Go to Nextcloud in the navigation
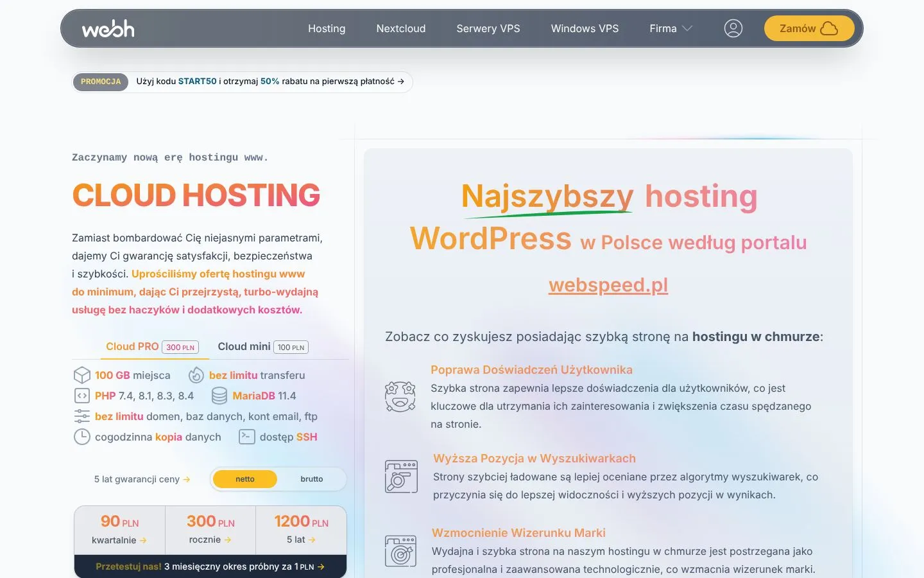The height and width of the screenshot is (578, 924). pos(401,28)
